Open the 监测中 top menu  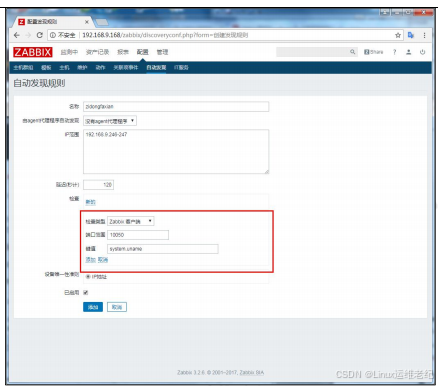coord(69,52)
